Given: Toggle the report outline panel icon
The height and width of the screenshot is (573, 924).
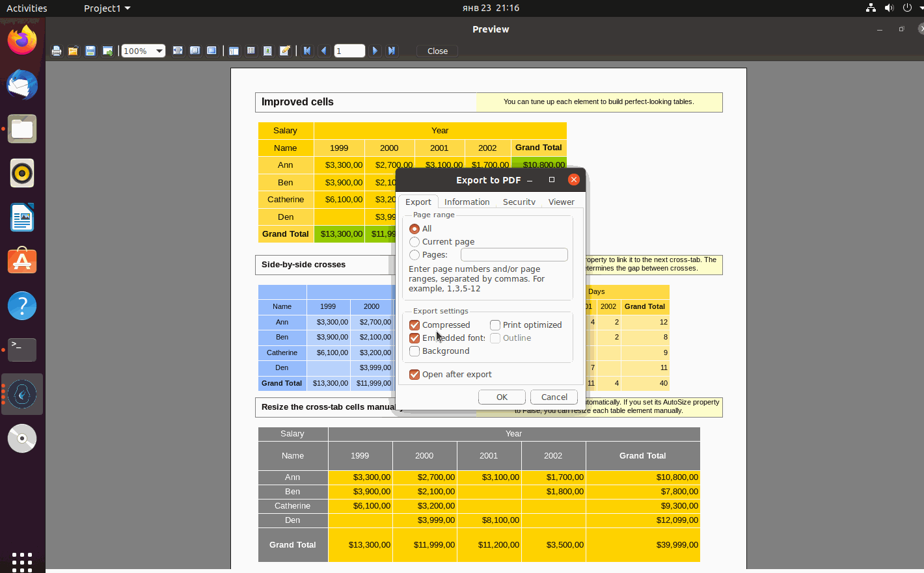Looking at the screenshot, I should (234, 51).
